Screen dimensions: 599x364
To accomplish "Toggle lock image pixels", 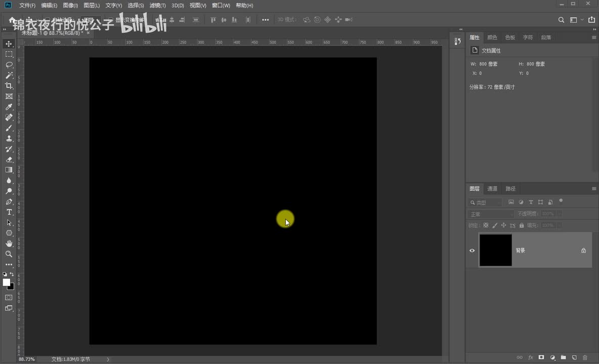I will (495, 225).
